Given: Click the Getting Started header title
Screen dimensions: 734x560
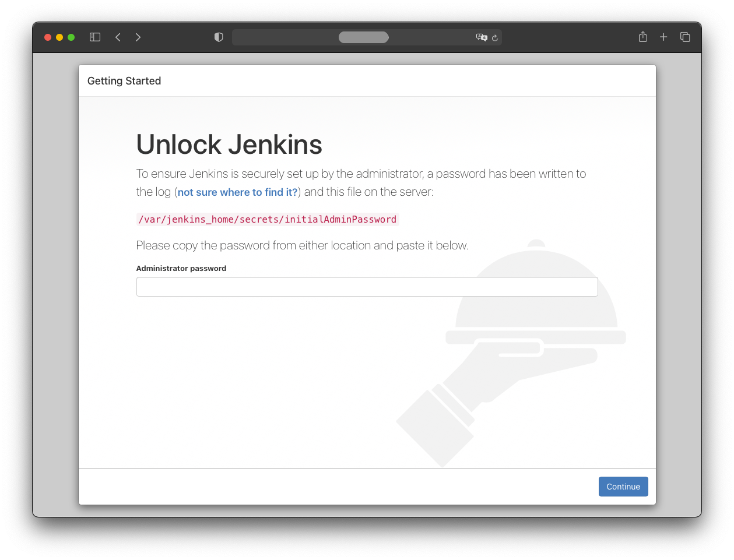Looking at the screenshot, I should (x=124, y=81).
